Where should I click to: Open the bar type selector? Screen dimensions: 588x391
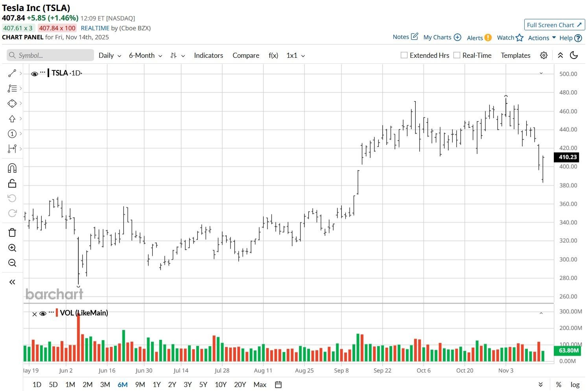coord(177,55)
